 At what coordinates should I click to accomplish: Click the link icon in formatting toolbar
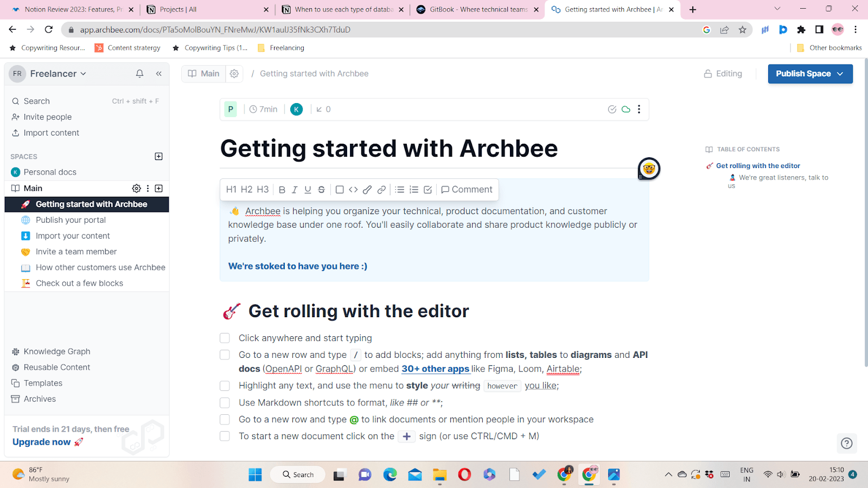tap(381, 190)
